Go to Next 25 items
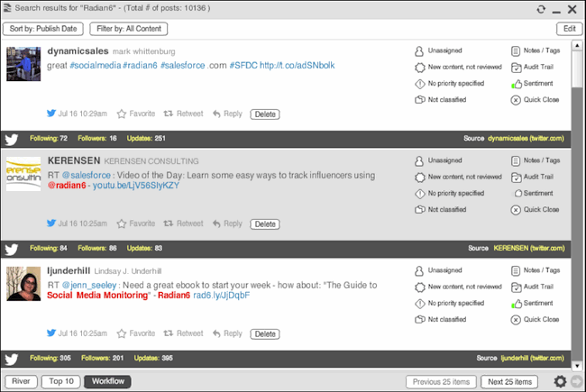 [509, 382]
